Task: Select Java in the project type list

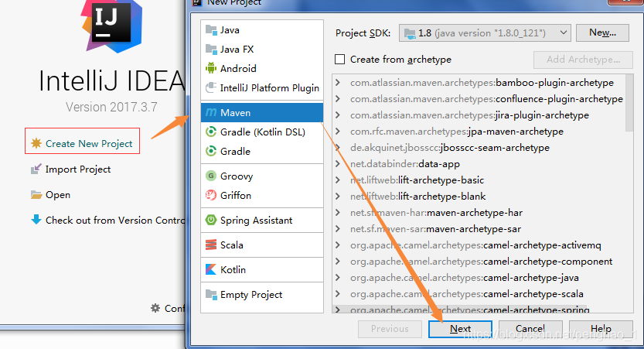Action: coord(262,30)
